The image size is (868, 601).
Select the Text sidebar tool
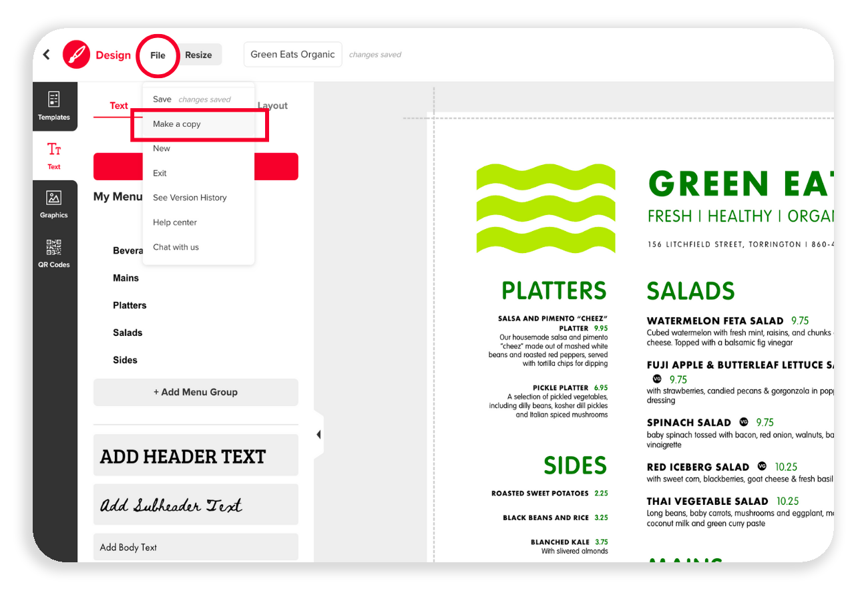(x=54, y=155)
